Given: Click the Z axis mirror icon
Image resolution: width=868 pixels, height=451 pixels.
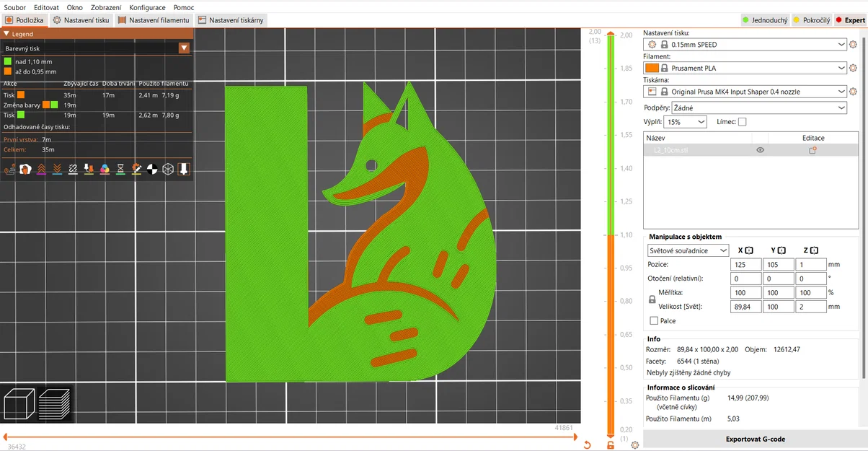Looking at the screenshot, I should [814, 250].
